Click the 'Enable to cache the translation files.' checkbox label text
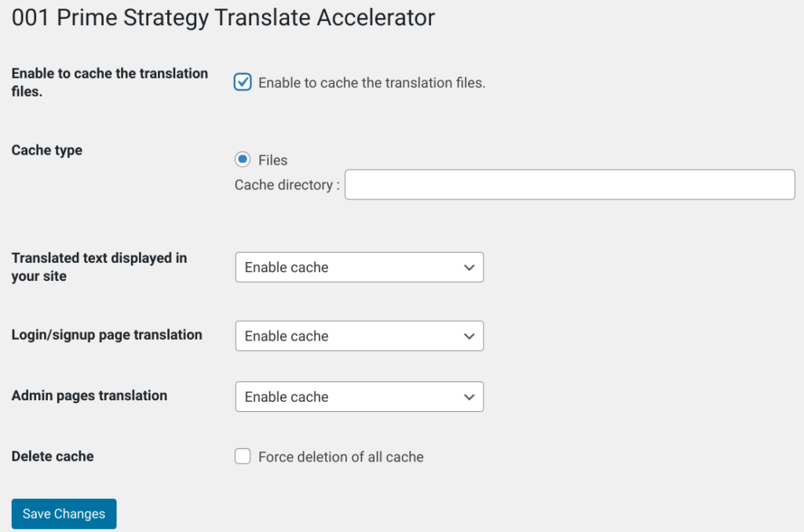 tap(371, 82)
